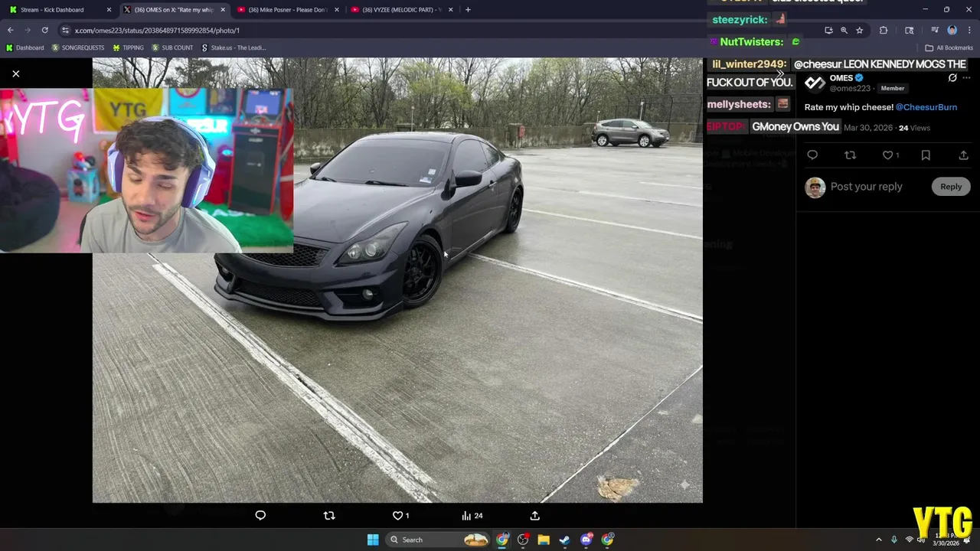Open Steam from the taskbar
980x551 pixels.
tap(564, 540)
